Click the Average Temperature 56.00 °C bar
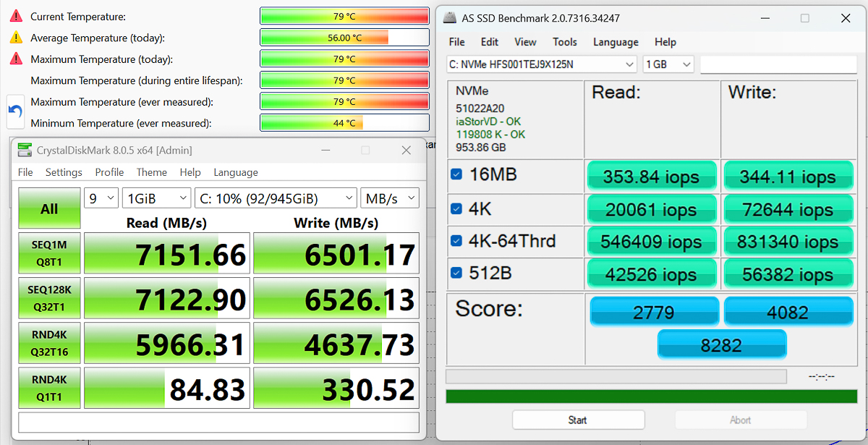 (x=344, y=38)
